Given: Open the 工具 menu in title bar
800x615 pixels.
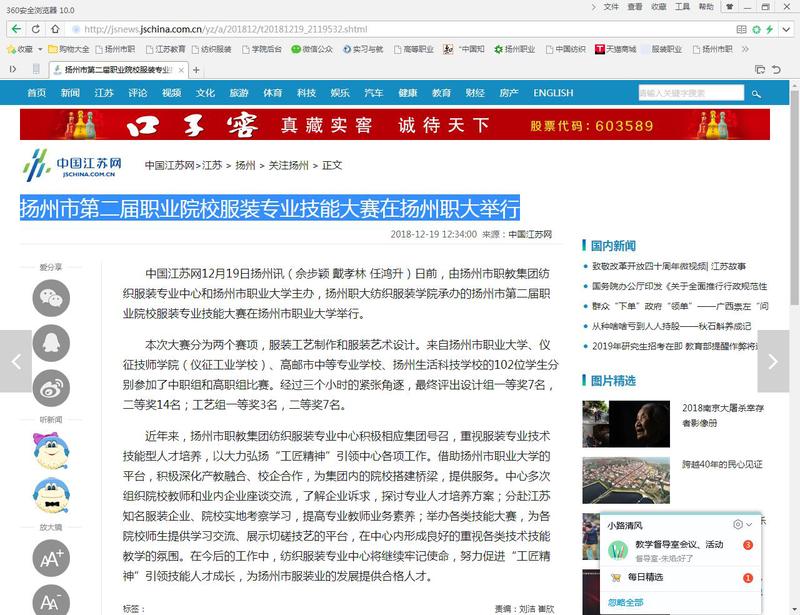Looking at the screenshot, I should pos(682,7).
